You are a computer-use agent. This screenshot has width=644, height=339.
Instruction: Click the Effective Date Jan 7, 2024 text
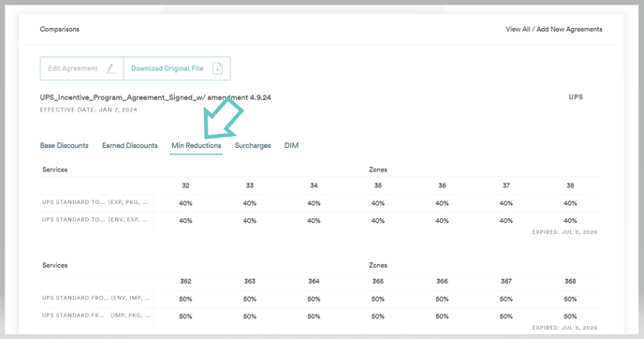click(88, 110)
